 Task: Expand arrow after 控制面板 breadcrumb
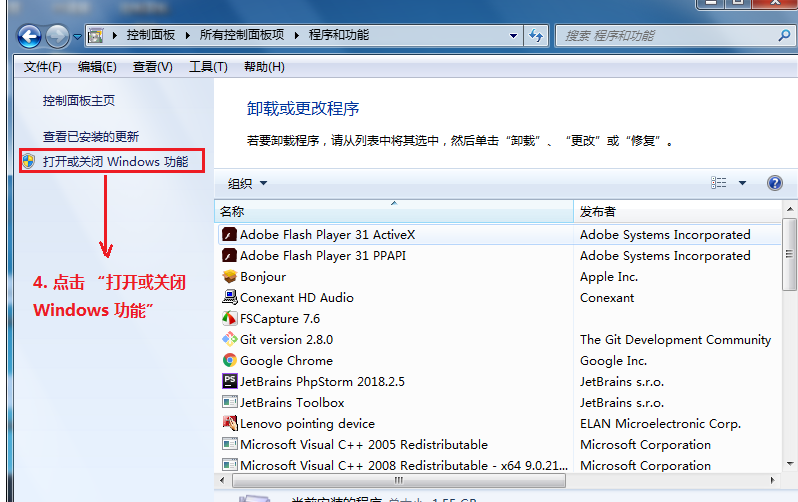coord(188,36)
